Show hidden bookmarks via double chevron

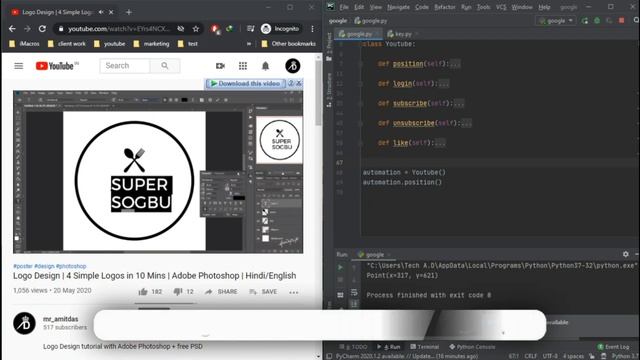point(249,44)
